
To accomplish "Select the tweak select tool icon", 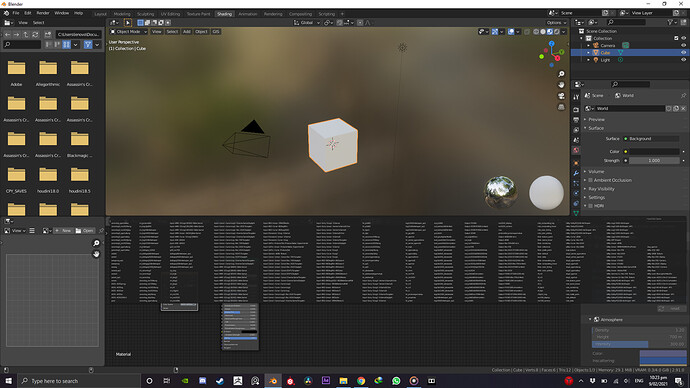I will click(128, 23).
